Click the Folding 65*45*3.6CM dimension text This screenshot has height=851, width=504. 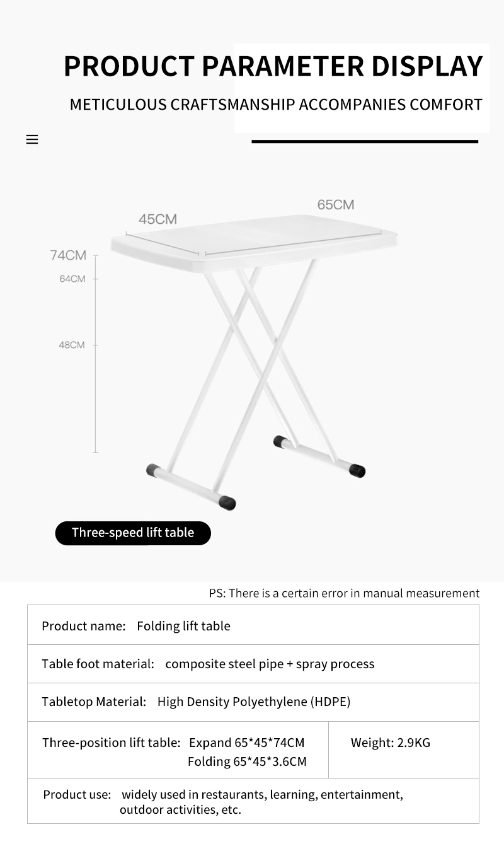[247, 761]
